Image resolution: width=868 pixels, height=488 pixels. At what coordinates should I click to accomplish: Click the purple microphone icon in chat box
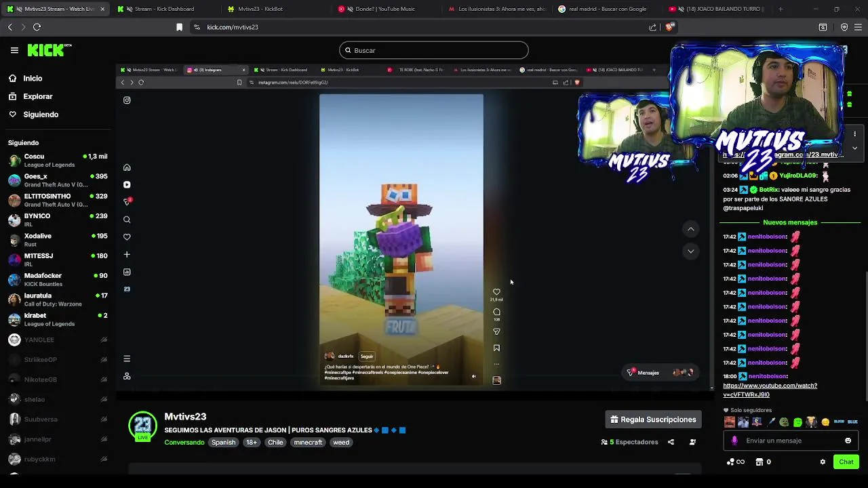[x=734, y=441]
